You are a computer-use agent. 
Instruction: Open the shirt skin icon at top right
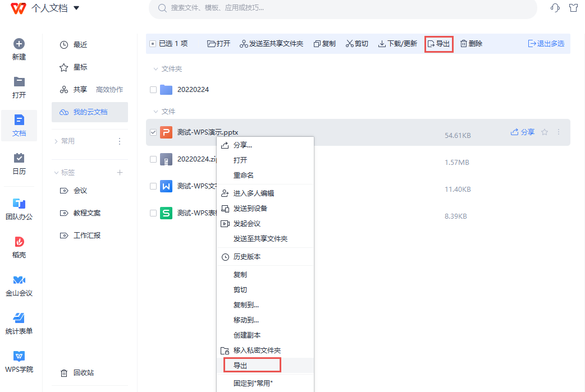(x=573, y=8)
